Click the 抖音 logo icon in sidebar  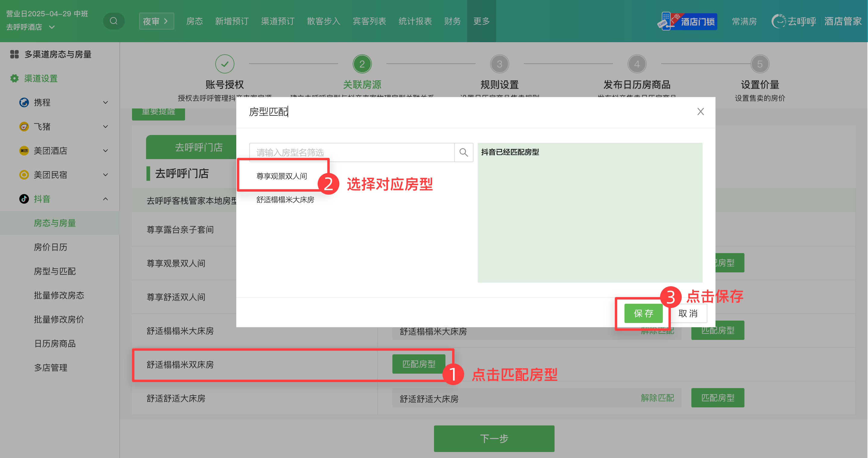[24, 199]
